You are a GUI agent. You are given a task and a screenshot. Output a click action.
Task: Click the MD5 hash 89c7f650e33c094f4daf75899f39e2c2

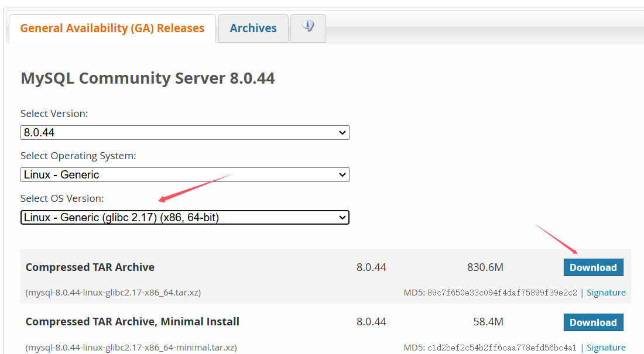tap(502, 293)
